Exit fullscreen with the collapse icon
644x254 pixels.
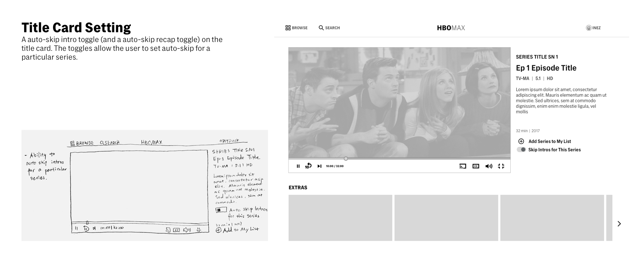[501, 166]
